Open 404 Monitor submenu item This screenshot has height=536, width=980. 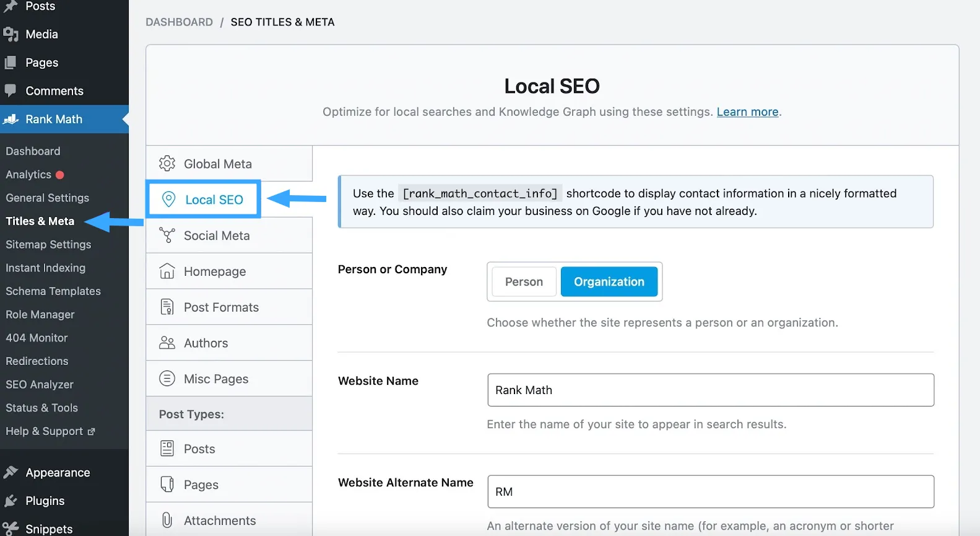[x=37, y=338]
